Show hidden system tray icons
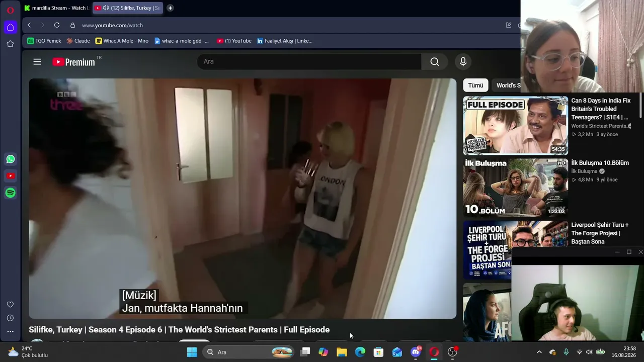The width and height of the screenshot is (644, 362). [x=539, y=352]
